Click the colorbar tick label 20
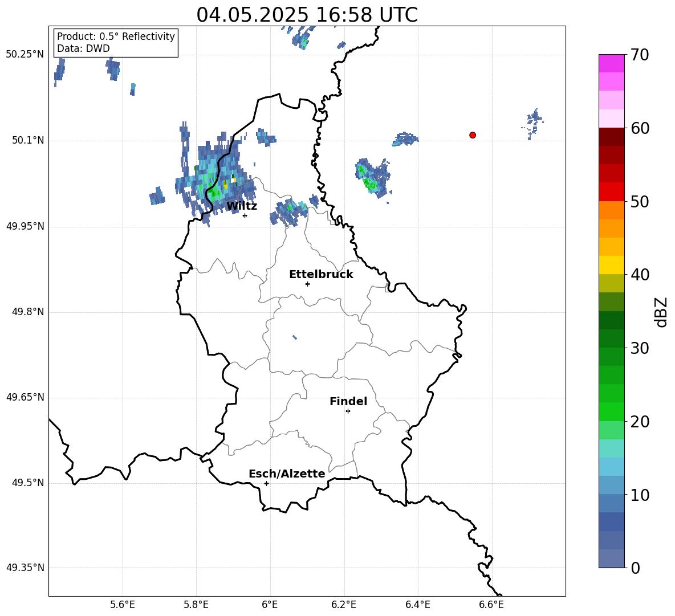The width and height of the screenshot is (675, 616). [x=640, y=422]
